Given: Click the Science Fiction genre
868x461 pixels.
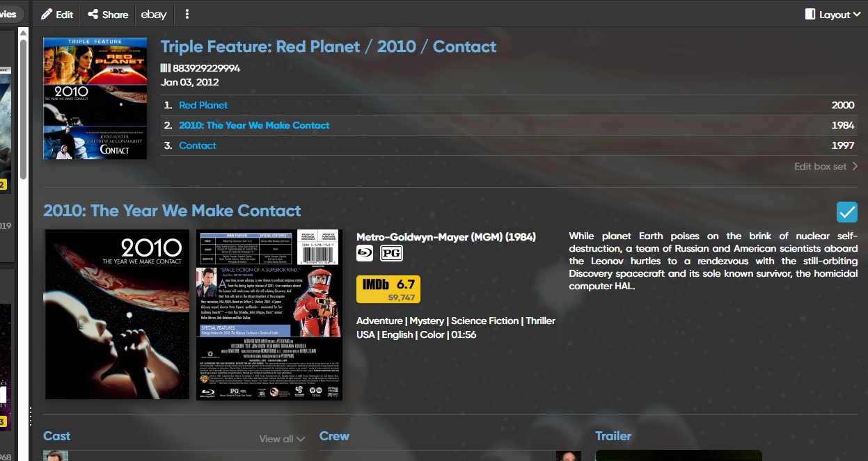Looking at the screenshot, I should [x=485, y=321].
